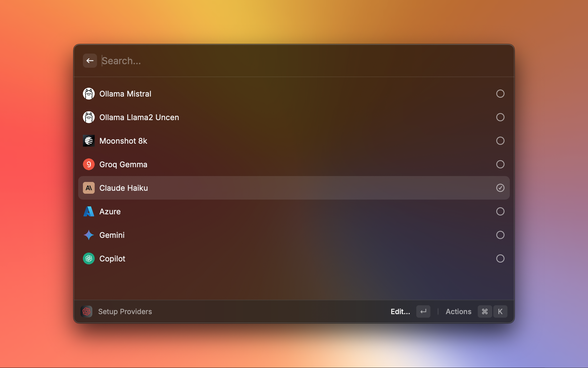Select the Groq Gemma icon
Image resolution: width=588 pixels, height=368 pixels.
(89, 165)
